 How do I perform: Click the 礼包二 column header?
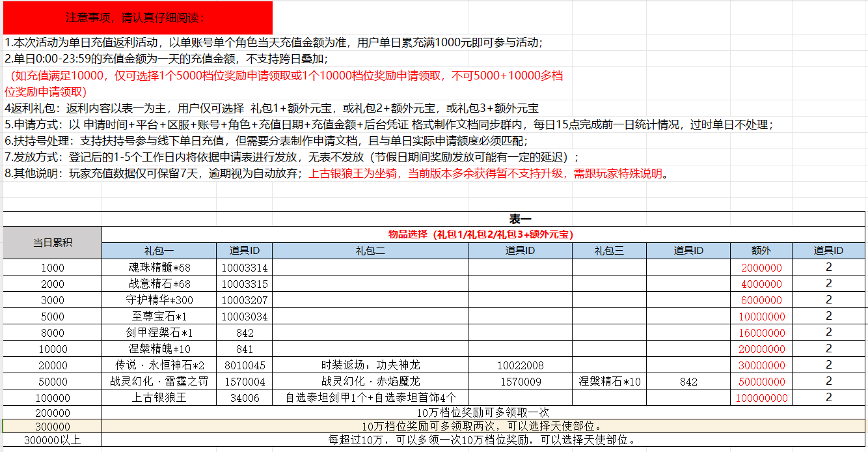[370, 251]
